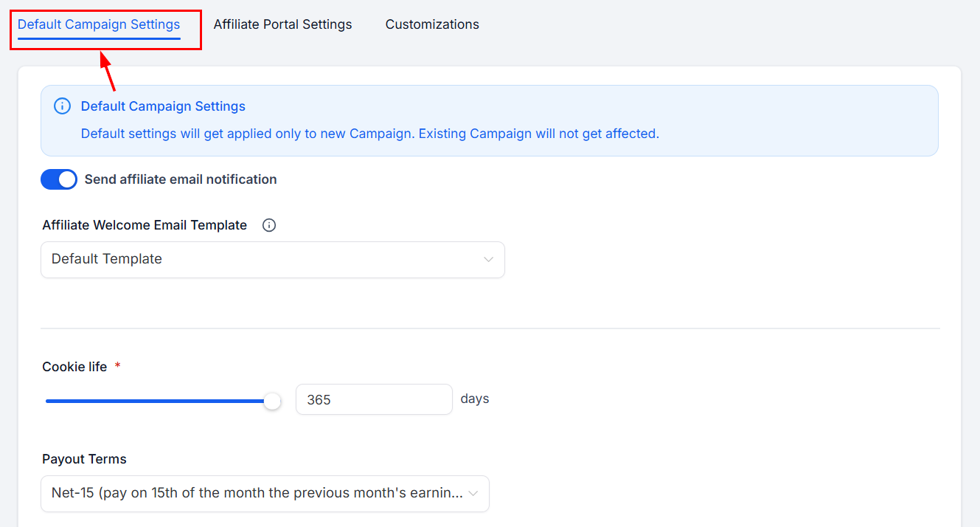Screen dimensions: 980x527
Task: Click the info icon in the blue banner
Action: coord(63,106)
